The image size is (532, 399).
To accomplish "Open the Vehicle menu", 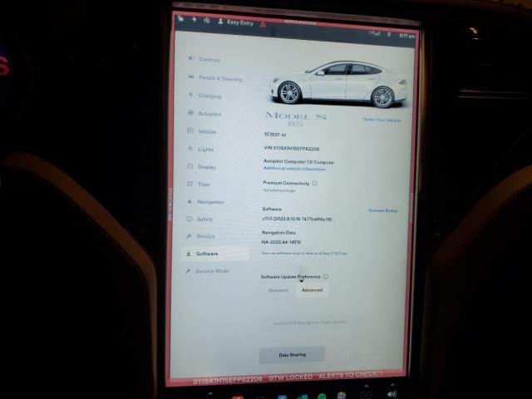I will pyautogui.click(x=201, y=131).
